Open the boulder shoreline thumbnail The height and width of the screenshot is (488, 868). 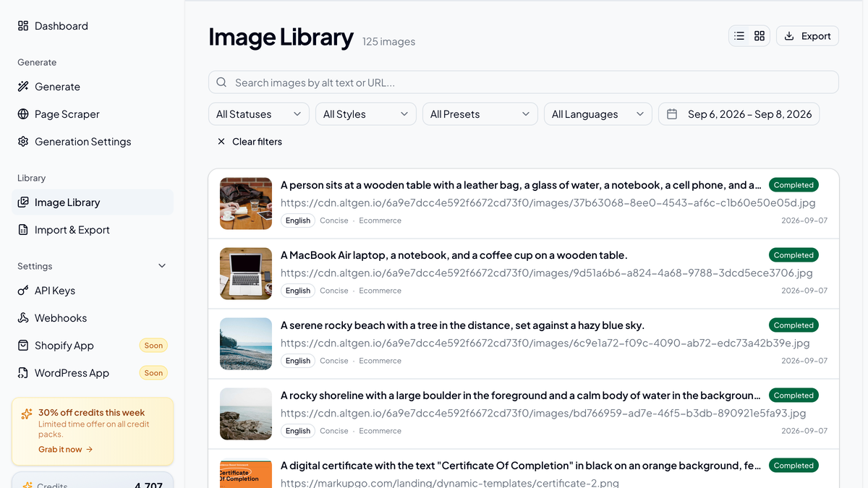click(246, 414)
